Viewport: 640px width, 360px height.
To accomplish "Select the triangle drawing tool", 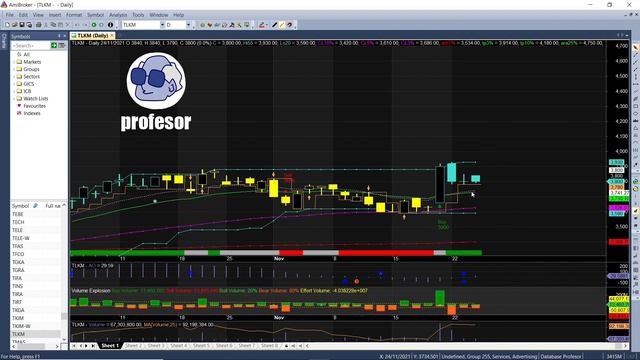I will coord(636,128).
